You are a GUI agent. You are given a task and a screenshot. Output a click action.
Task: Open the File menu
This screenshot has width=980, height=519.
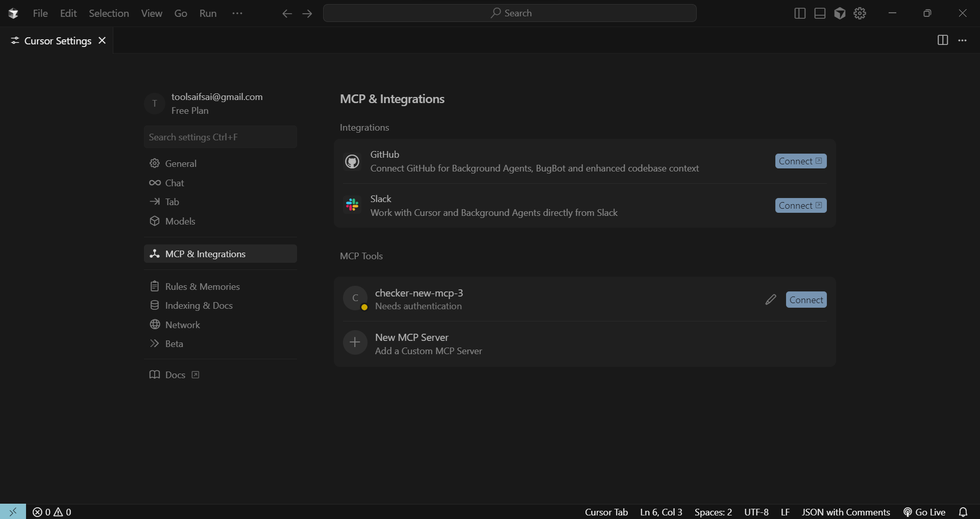click(x=40, y=13)
